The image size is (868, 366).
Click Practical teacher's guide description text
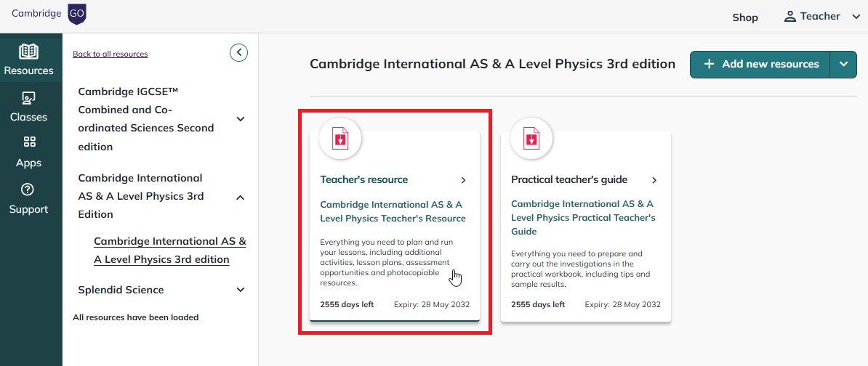(x=581, y=269)
